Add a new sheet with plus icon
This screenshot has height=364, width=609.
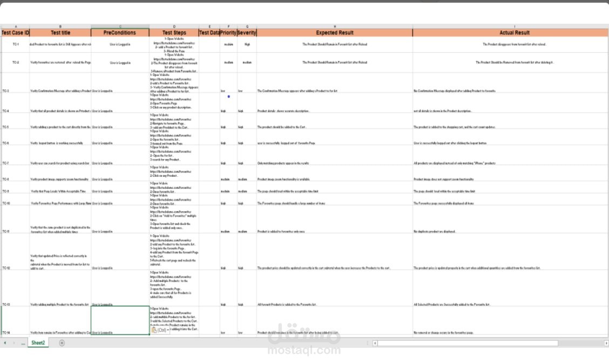[x=62, y=342]
